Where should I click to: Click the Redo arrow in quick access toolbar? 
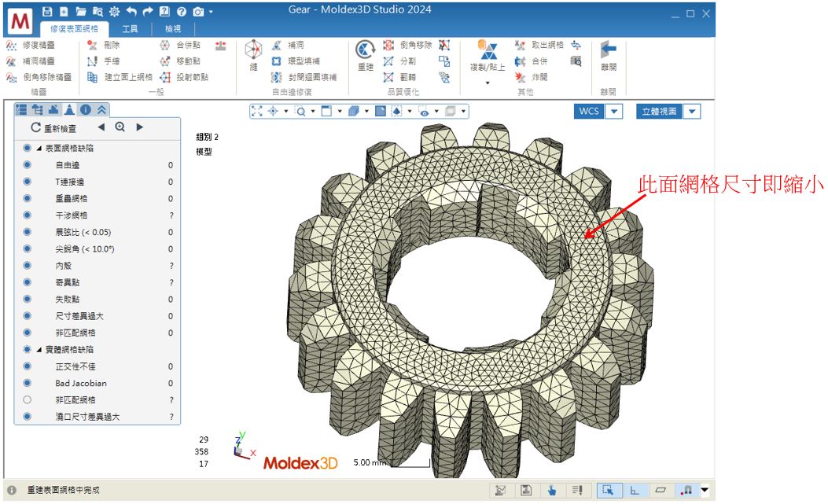(148, 12)
